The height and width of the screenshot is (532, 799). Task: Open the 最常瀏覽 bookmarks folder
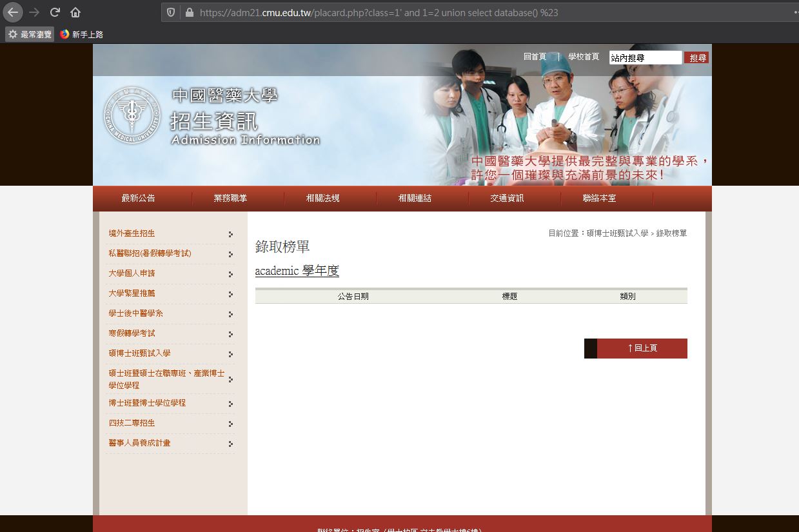coord(30,34)
